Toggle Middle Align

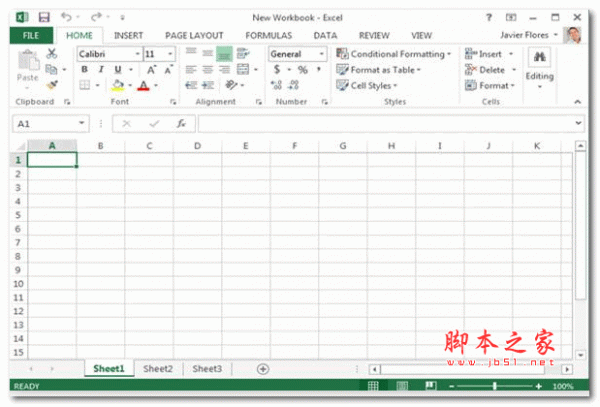208,54
